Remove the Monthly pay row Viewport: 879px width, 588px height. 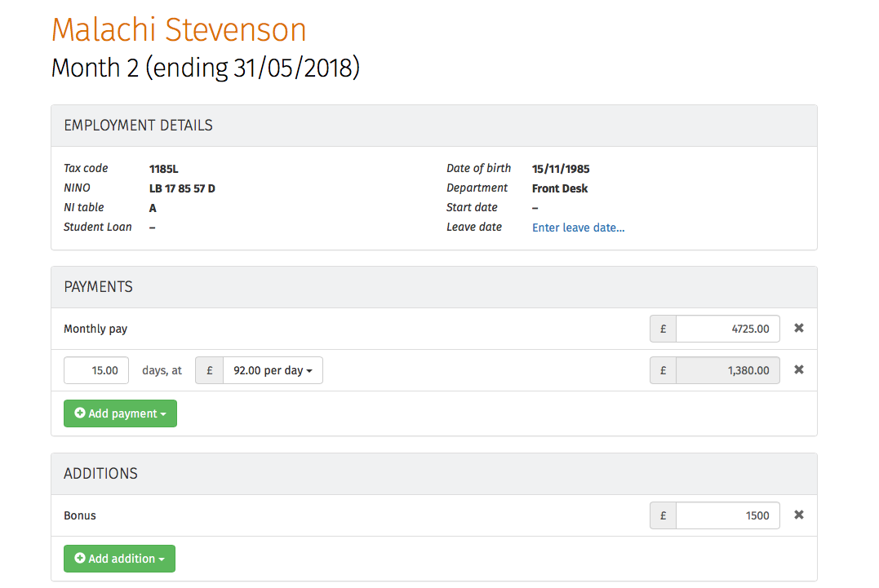[799, 328]
